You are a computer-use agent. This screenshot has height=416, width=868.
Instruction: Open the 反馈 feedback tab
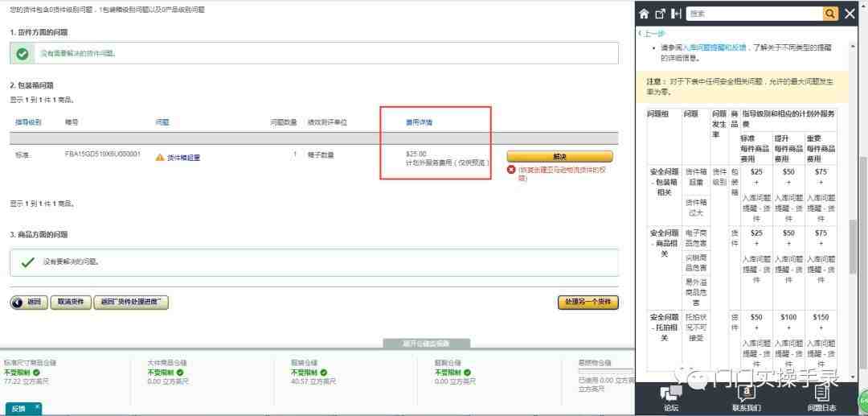click(x=18, y=410)
